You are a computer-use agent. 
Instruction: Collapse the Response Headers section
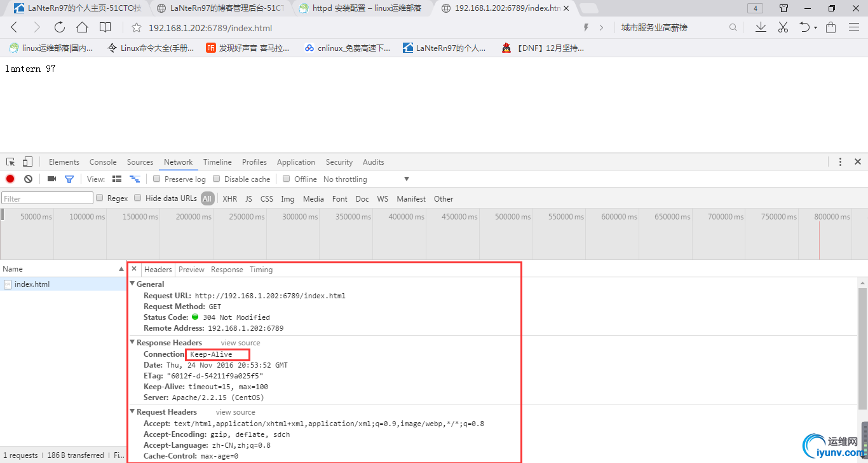pos(133,342)
